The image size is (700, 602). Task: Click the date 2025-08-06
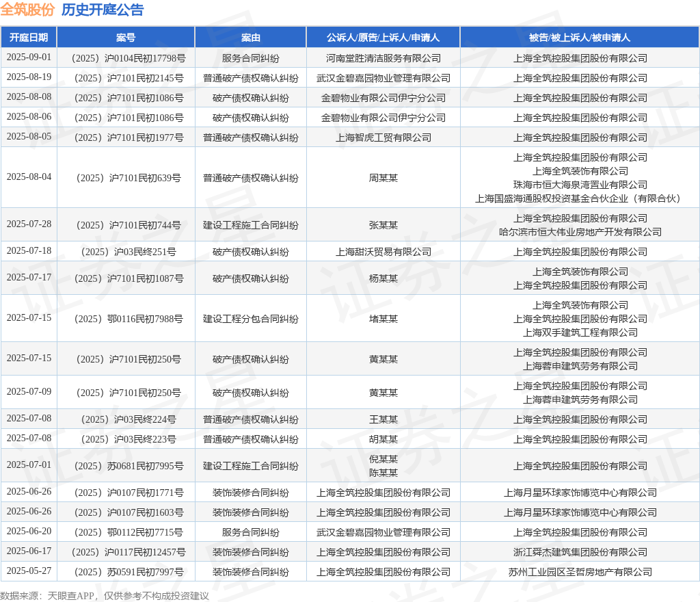pos(29,116)
